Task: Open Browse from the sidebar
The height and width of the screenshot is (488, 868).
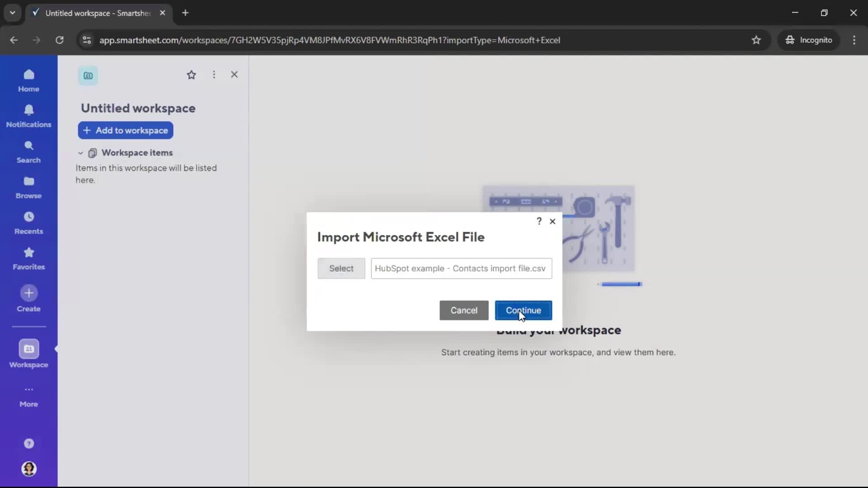Action: tap(28, 187)
